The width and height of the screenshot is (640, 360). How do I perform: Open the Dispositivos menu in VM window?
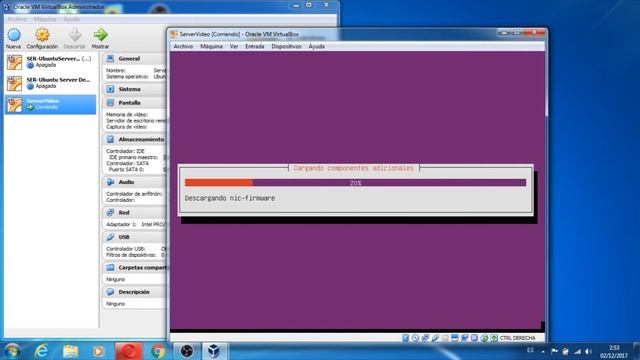(x=286, y=47)
